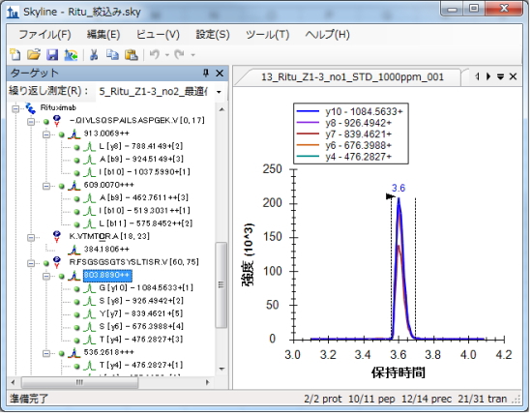Select transition T [y4] - 476.2827+[3]
The height and width of the screenshot is (416, 532).
[141, 340]
